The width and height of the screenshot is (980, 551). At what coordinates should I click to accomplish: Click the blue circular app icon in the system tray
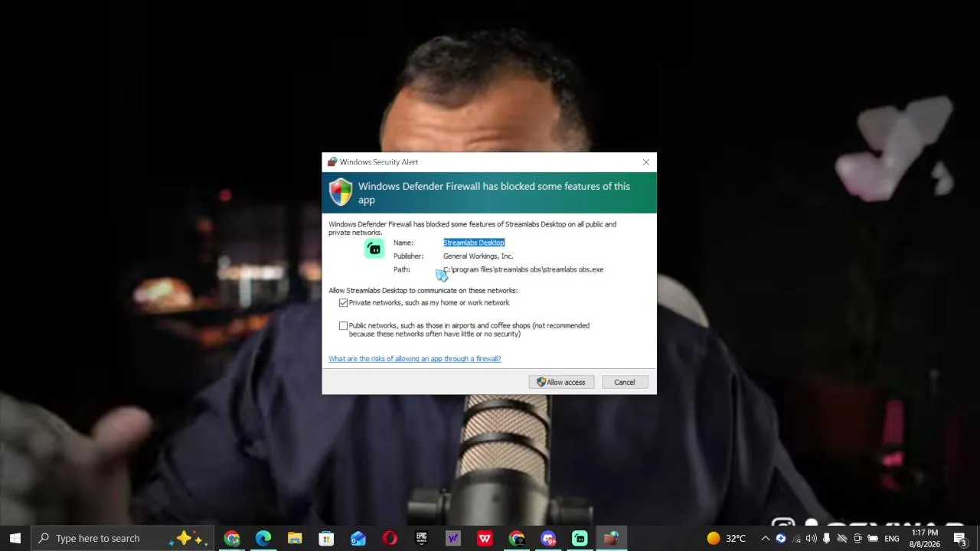781,538
